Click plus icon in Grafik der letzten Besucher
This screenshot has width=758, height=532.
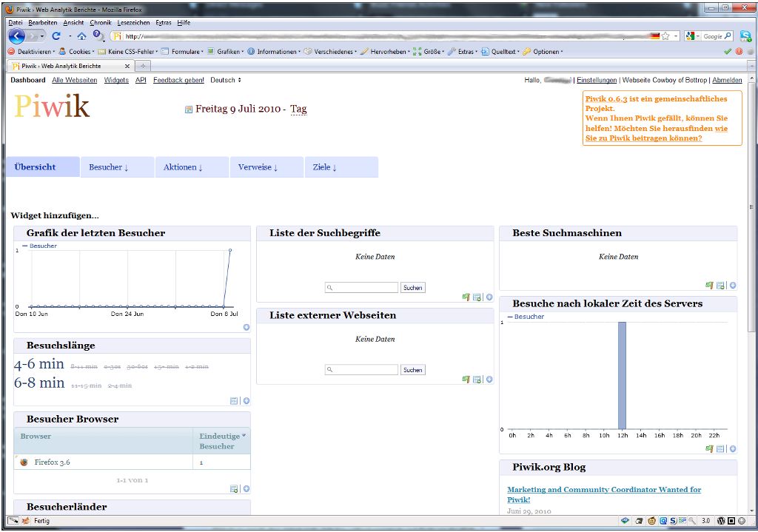click(246, 327)
